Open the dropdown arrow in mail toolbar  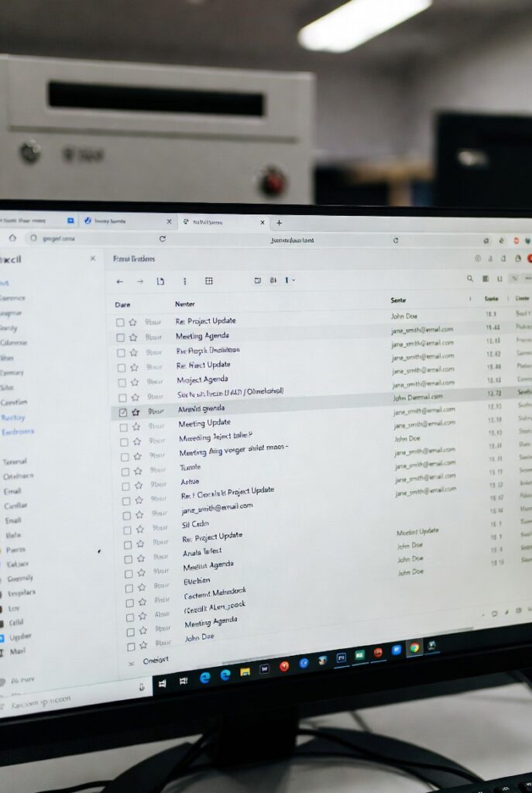click(x=293, y=280)
